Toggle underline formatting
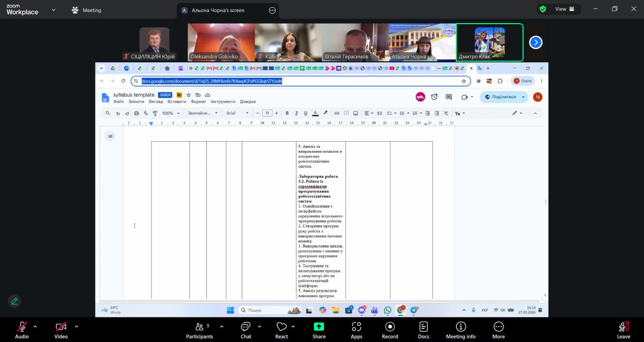The image size is (644, 342). [305, 113]
